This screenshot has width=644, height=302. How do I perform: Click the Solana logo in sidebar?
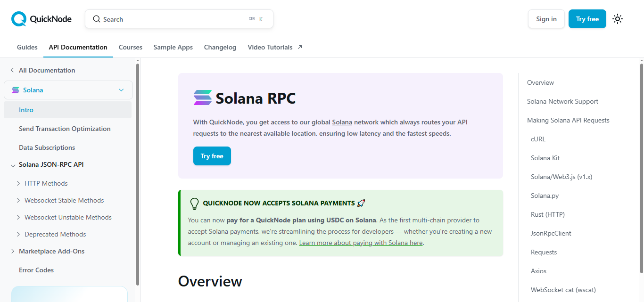[x=16, y=90]
